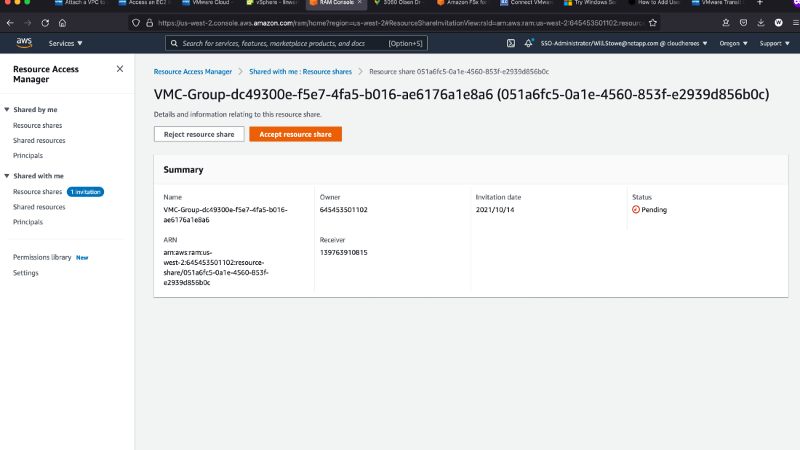Open the browser hamburger menu
The height and width of the screenshot is (450, 800).
(x=795, y=23)
